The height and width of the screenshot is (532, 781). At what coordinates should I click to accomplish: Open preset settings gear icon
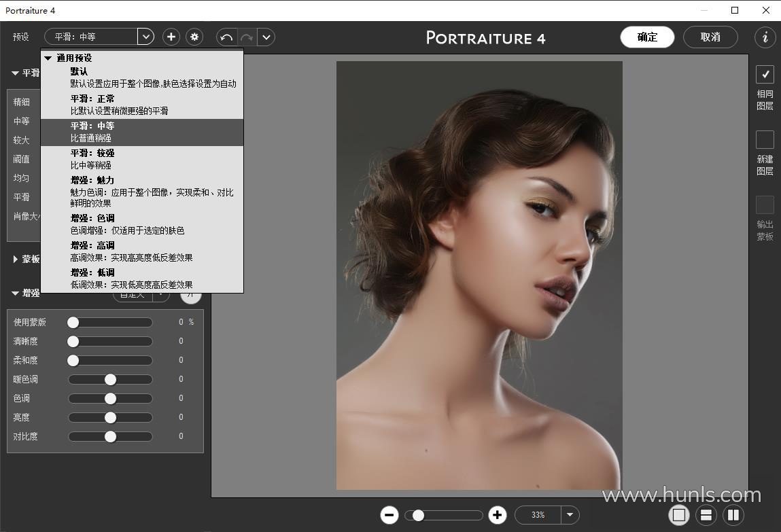(194, 37)
